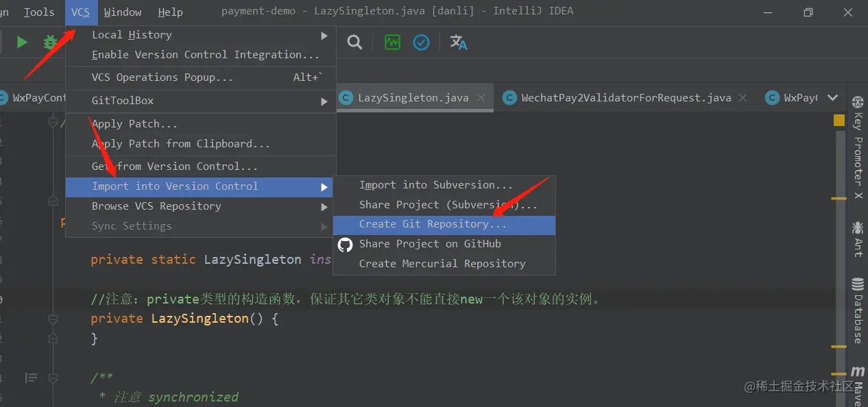
Task: Choose Enable Version Control Integration...
Action: 200,55
